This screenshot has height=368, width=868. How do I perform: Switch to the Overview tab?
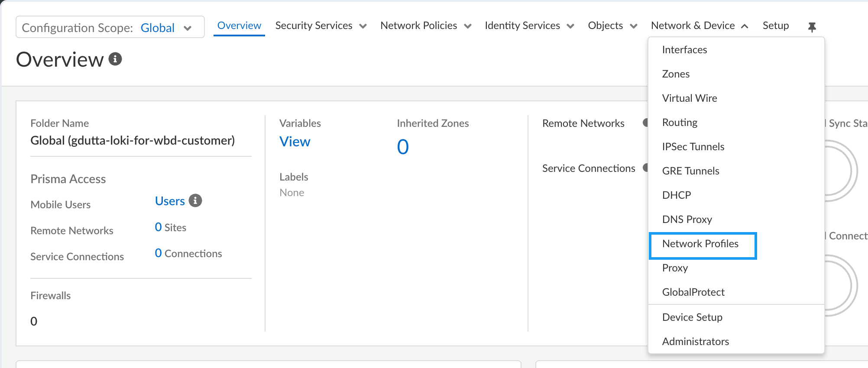239,26
